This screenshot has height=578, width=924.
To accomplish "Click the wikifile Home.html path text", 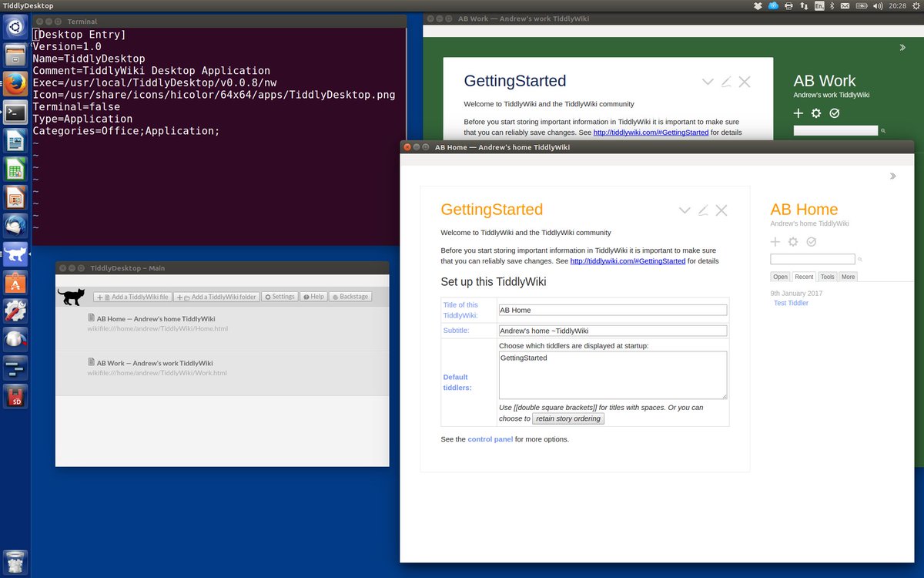I will coord(157,328).
